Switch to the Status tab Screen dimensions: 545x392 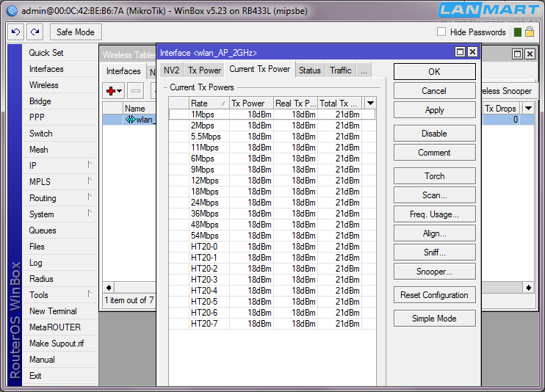tap(310, 70)
